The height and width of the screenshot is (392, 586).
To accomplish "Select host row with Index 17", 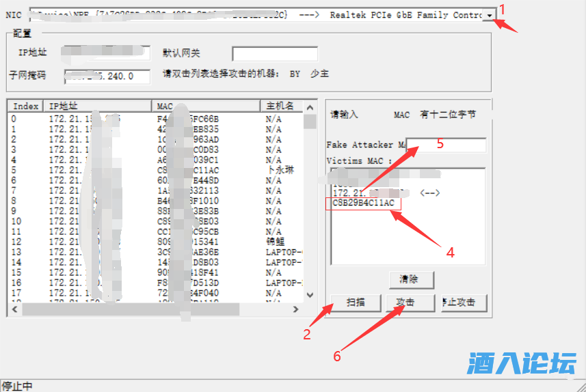I will click(155, 293).
